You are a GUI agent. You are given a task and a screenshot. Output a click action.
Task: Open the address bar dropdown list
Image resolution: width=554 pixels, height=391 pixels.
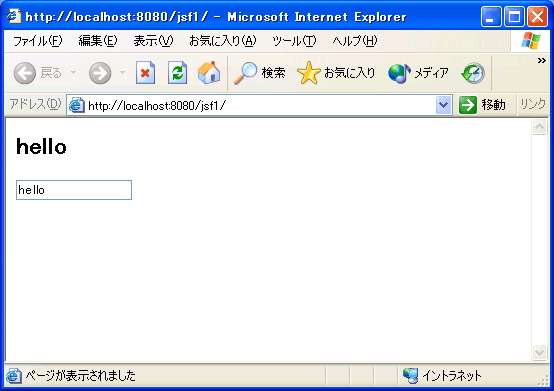point(443,105)
